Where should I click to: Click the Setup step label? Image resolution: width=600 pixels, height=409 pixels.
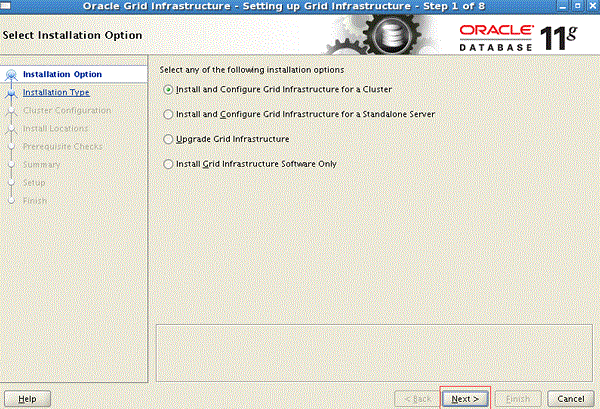point(34,183)
